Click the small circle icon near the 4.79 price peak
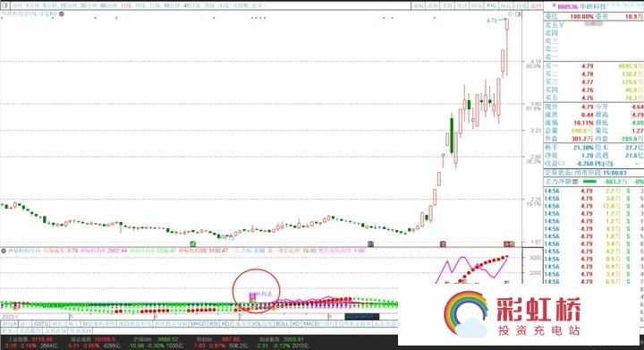This screenshot has height=350, width=644. coord(511,14)
